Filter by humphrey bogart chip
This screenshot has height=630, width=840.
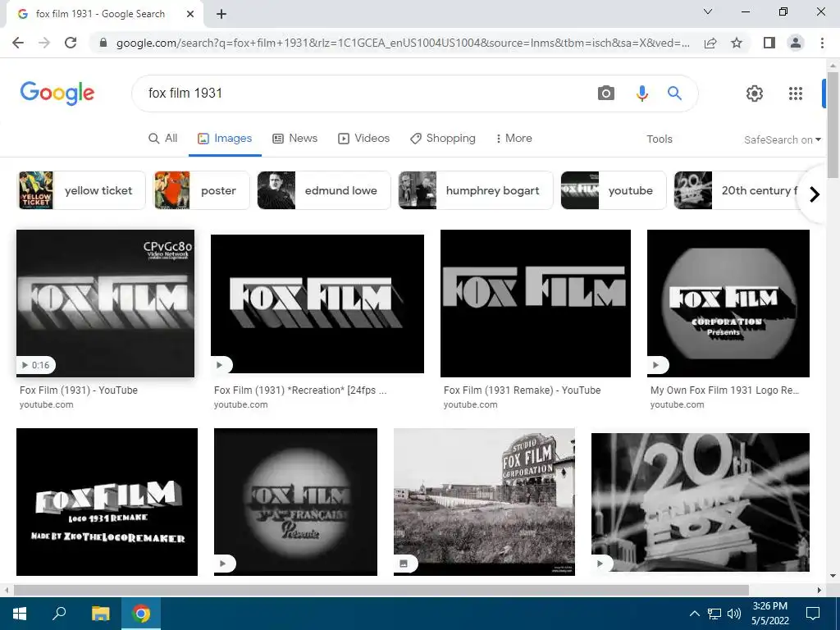pos(475,190)
